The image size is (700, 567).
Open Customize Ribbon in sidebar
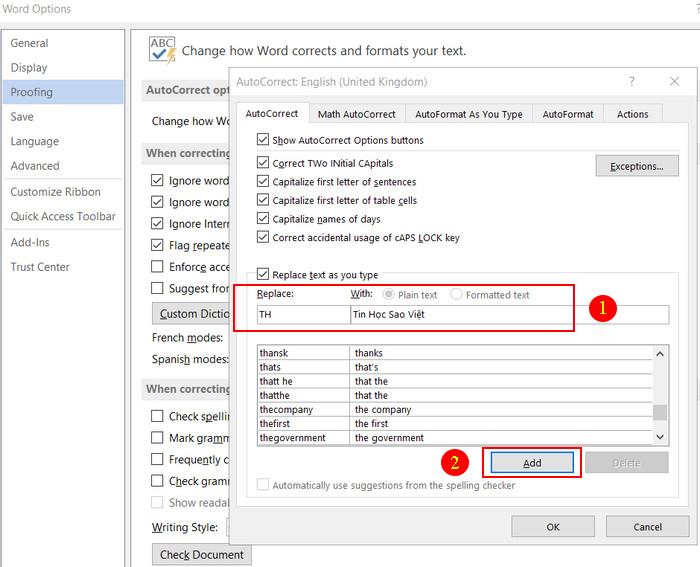click(x=63, y=192)
